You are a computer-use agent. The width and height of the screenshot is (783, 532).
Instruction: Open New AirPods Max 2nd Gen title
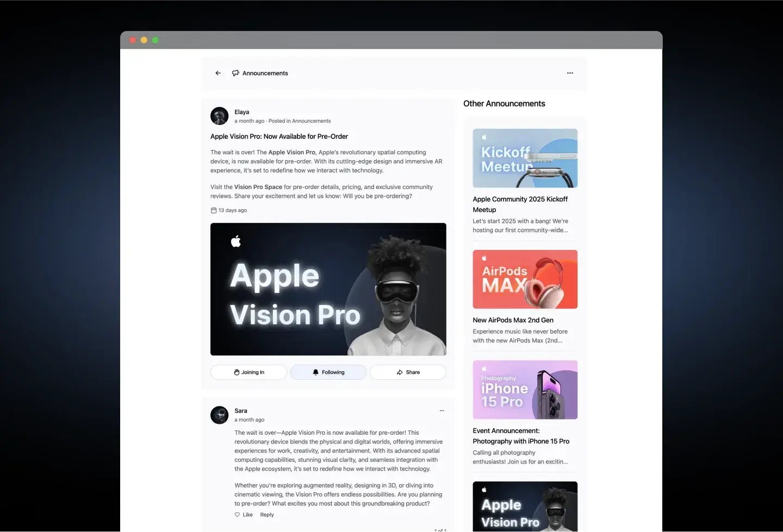(x=513, y=320)
